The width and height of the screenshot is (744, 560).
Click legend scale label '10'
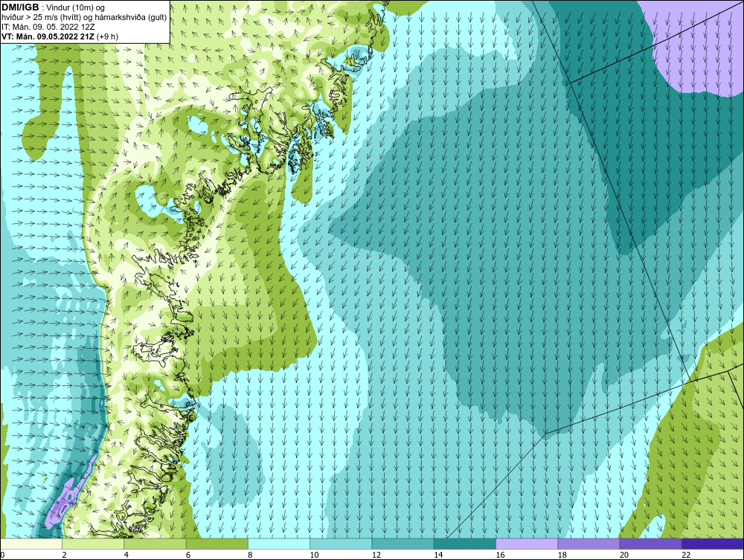pos(314,556)
